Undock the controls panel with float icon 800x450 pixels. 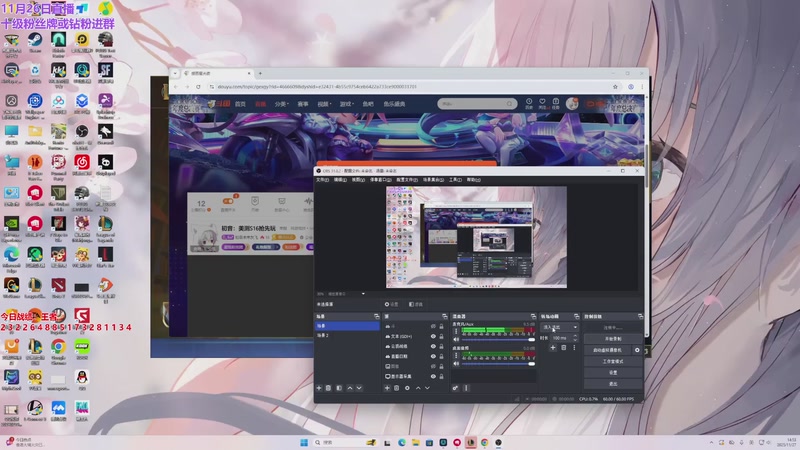[641, 317]
